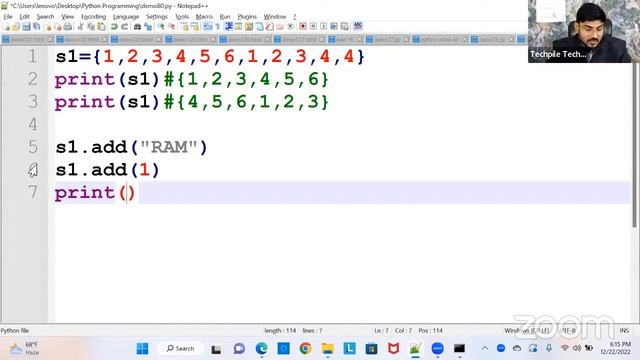Create a new document with New icon

tap(7, 27)
